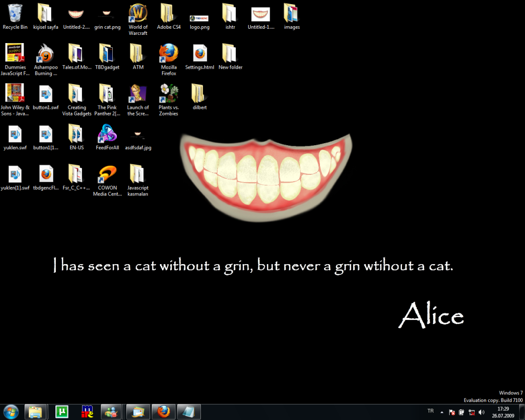
Task: Click the Firefox button in the taskbar
Action: pos(164,412)
